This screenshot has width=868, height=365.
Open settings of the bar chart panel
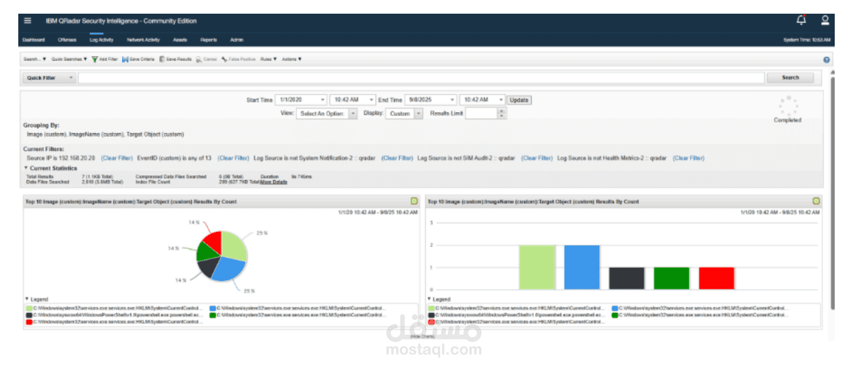point(816,201)
